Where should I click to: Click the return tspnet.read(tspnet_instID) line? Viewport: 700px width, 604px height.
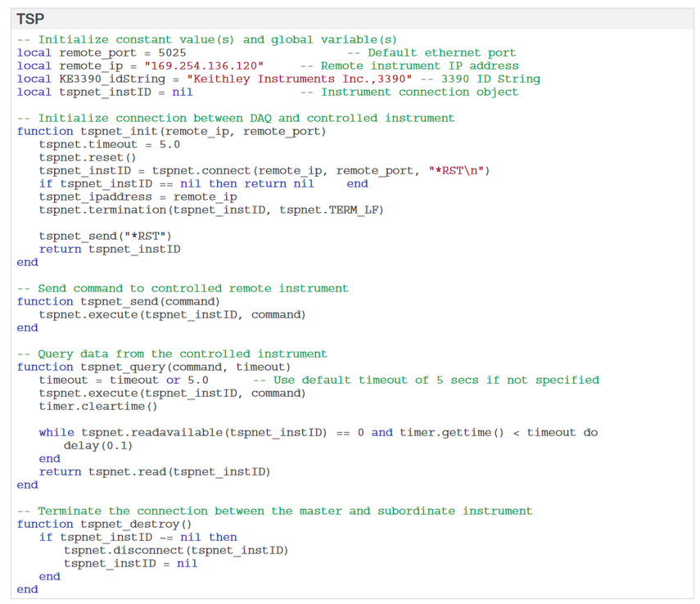click(x=155, y=471)
